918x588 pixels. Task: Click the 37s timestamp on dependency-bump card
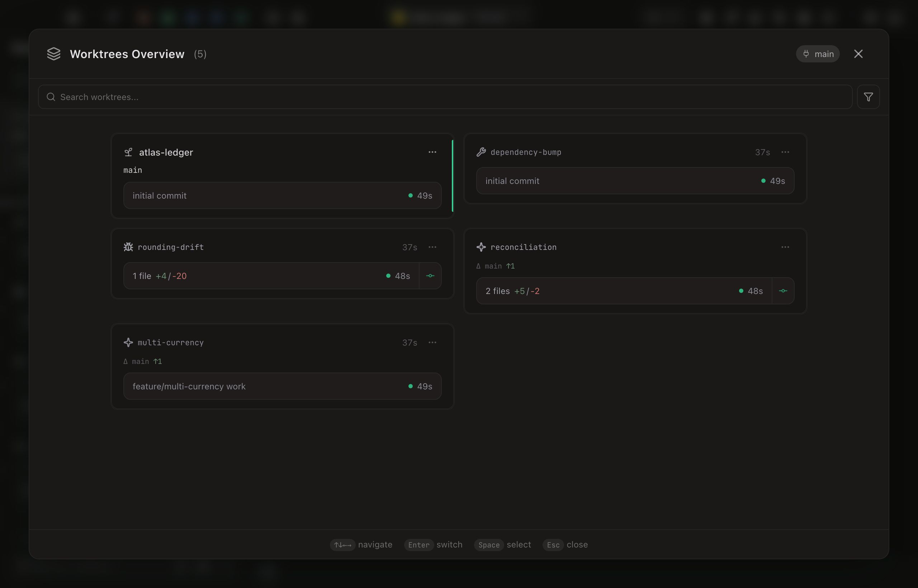click(762, 152)
